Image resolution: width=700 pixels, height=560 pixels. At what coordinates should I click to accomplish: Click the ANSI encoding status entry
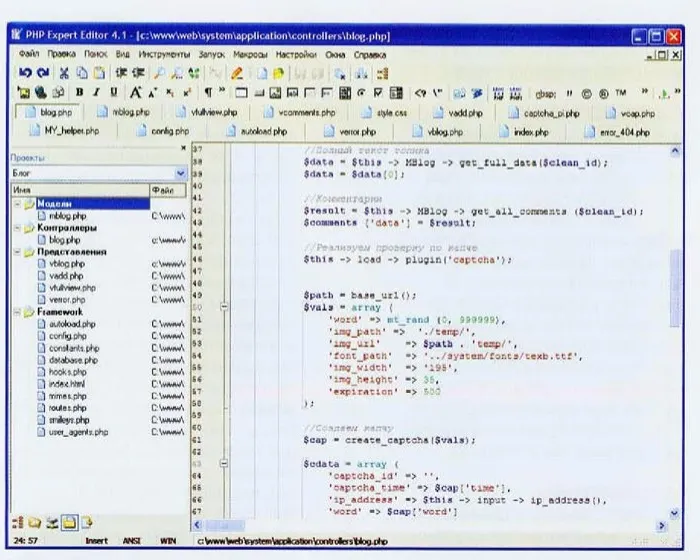(131, 541)
